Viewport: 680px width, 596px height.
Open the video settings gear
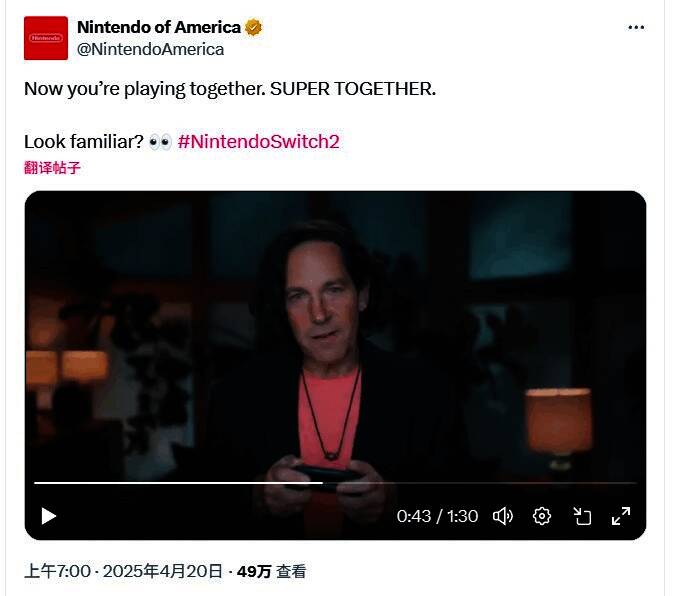[542, 516]
